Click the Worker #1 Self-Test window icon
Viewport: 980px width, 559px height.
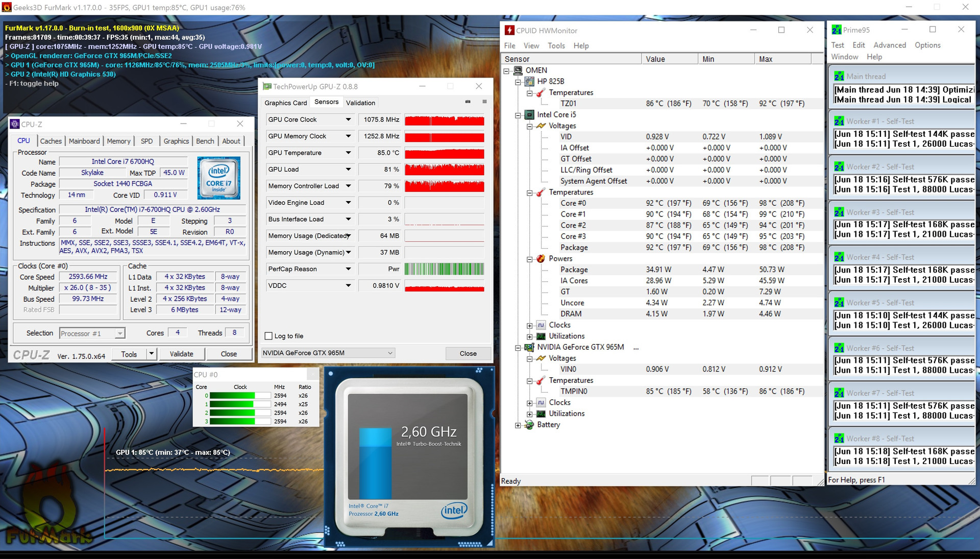(x=839, y=121)
